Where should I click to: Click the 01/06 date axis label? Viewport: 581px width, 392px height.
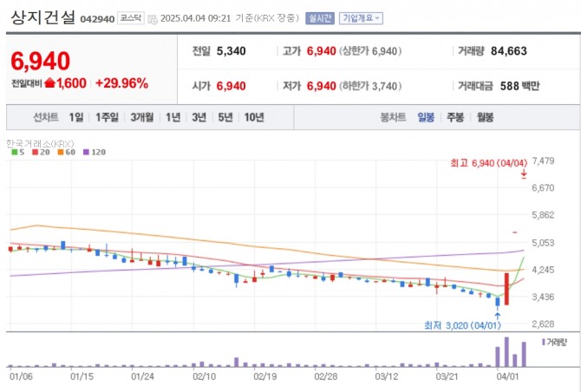point(21,376)
